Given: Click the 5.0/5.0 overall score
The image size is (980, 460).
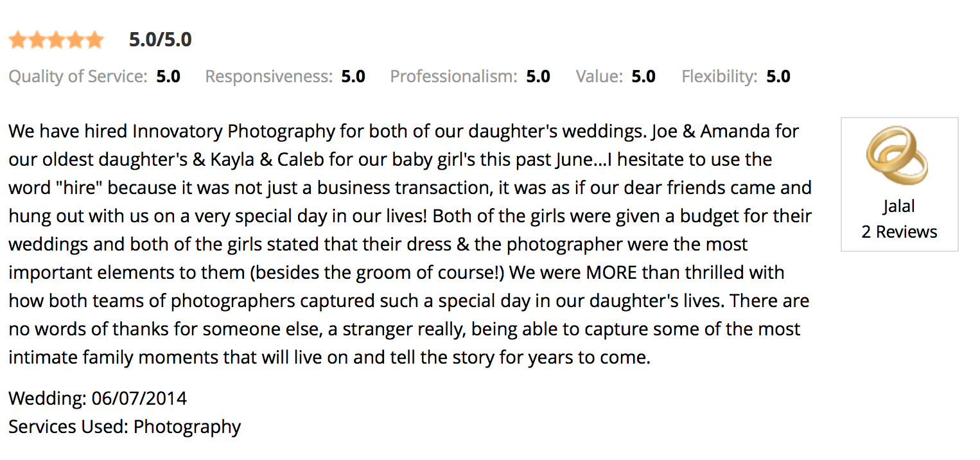Looking at the screenshot, I should click(160, 40).
